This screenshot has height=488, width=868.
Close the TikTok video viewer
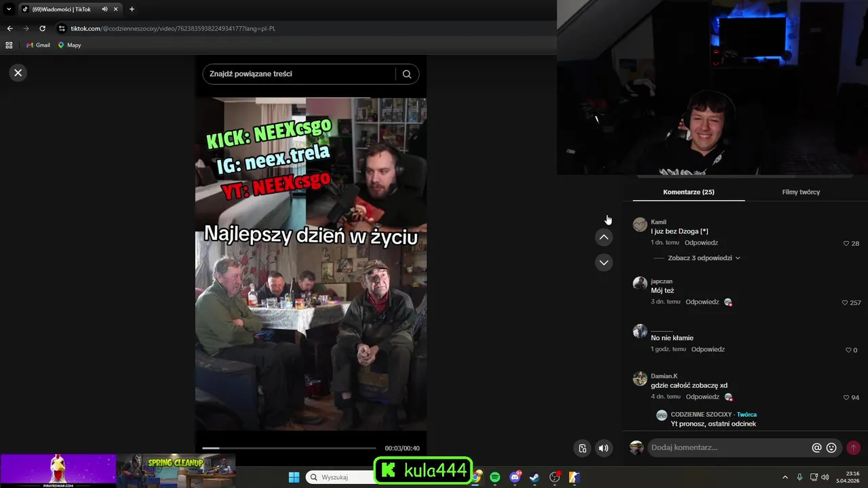[x=18, y=73]
